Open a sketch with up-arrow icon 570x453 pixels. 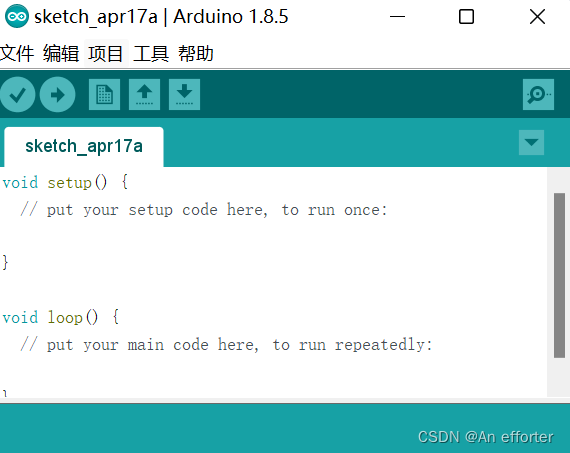tap(144, 95)
